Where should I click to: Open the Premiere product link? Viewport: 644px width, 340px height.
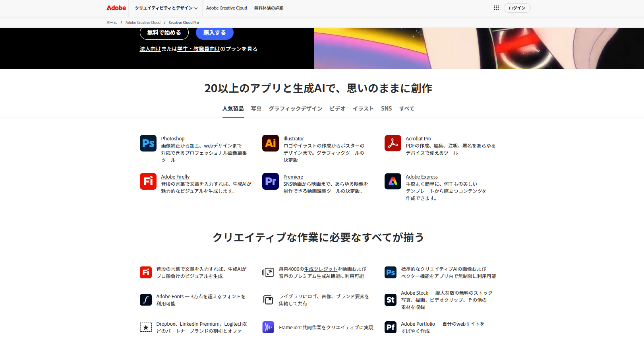[293, 177]
